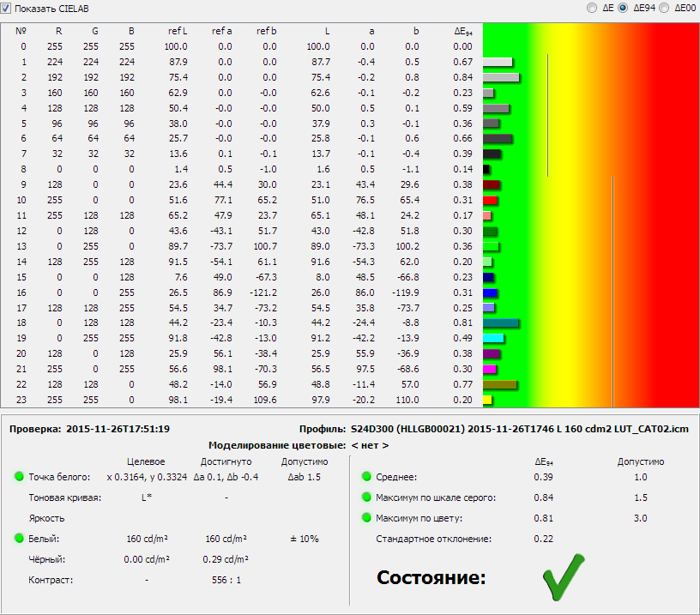
Task: Click the red color bar in row 10
Action: 490,201
